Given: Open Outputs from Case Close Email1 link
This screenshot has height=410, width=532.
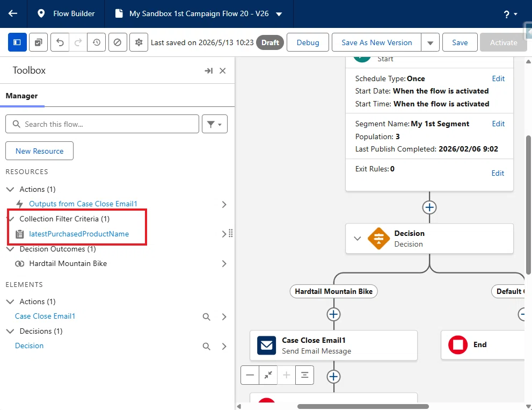Looking at the screenshot, I should (83, 204).
